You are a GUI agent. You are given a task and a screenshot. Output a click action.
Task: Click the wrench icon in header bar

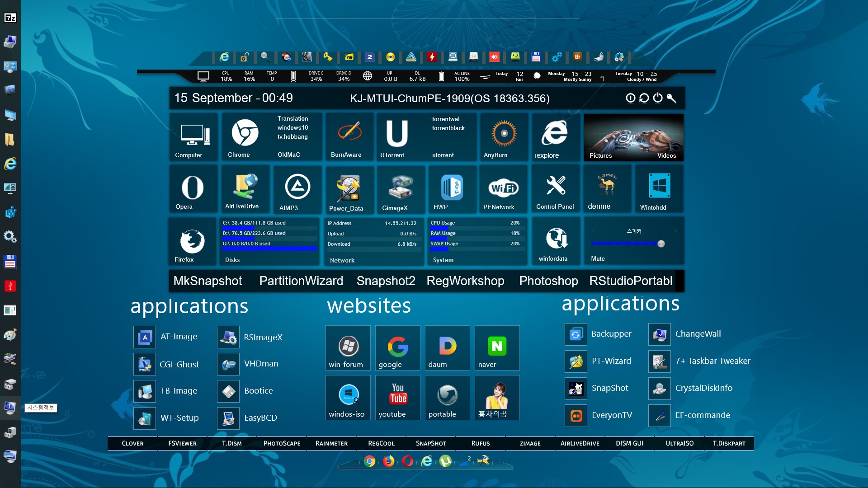[672, 98]
